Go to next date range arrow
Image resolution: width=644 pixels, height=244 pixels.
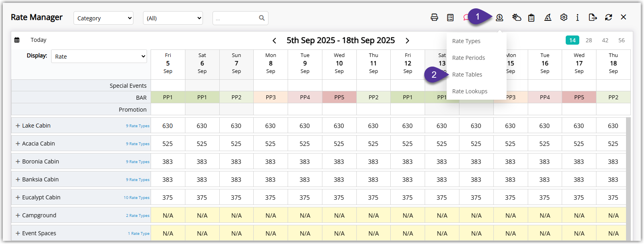(407, 41)
